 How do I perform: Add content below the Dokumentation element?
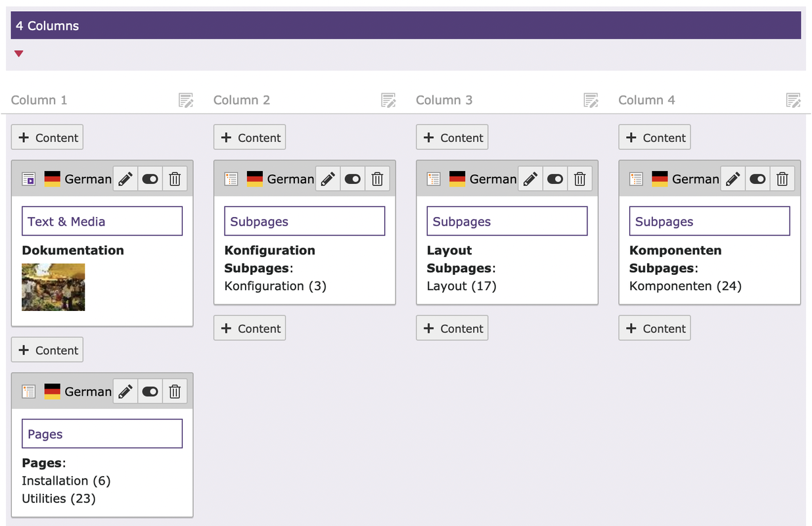click(47, 350)
